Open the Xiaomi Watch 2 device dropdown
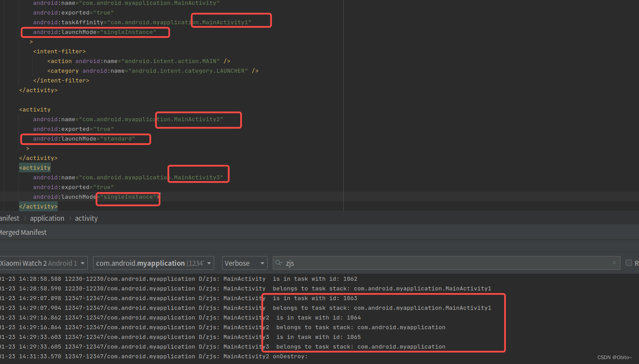 [x=43, y=263]
